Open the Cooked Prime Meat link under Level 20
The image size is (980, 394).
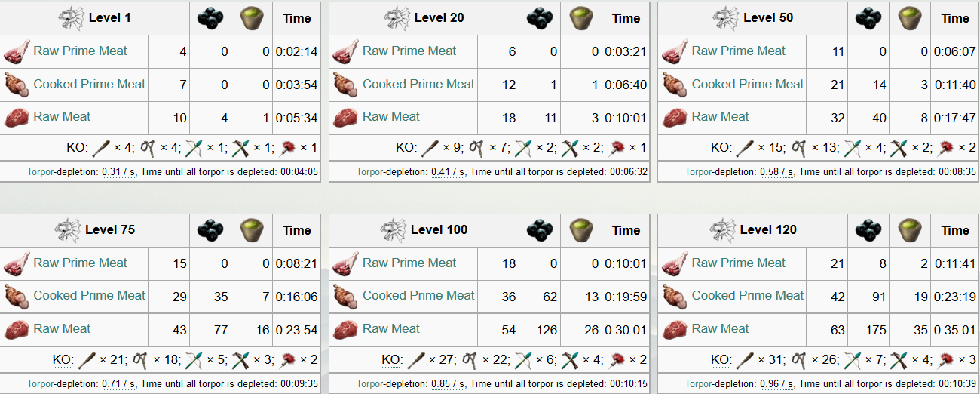click(x=418, y=84)
